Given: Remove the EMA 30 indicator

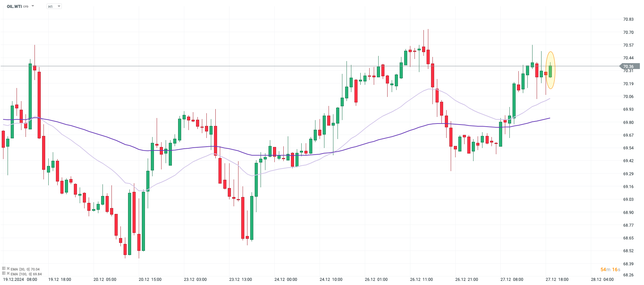Looking at the screenshot, I should point(8,268).
